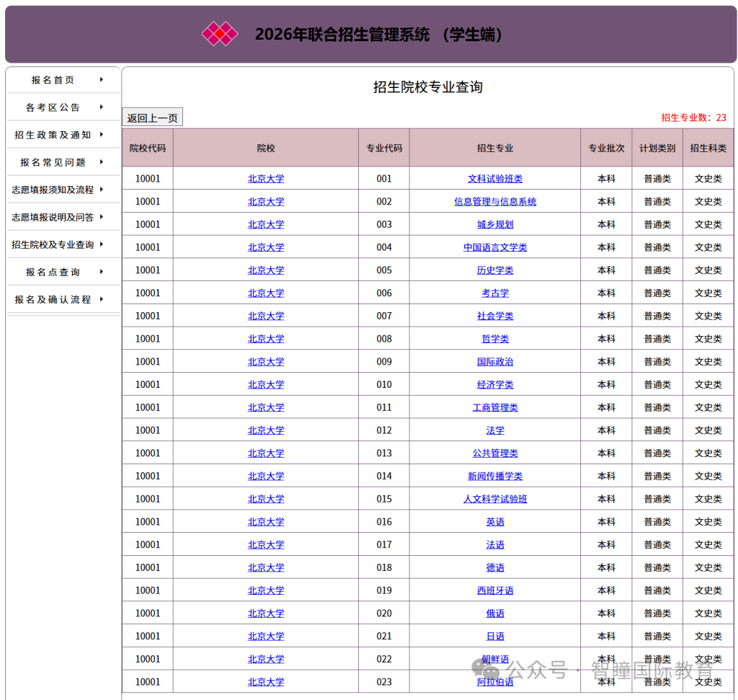Open the 德语 major link
Screen dimensions: 738x700
494,567
